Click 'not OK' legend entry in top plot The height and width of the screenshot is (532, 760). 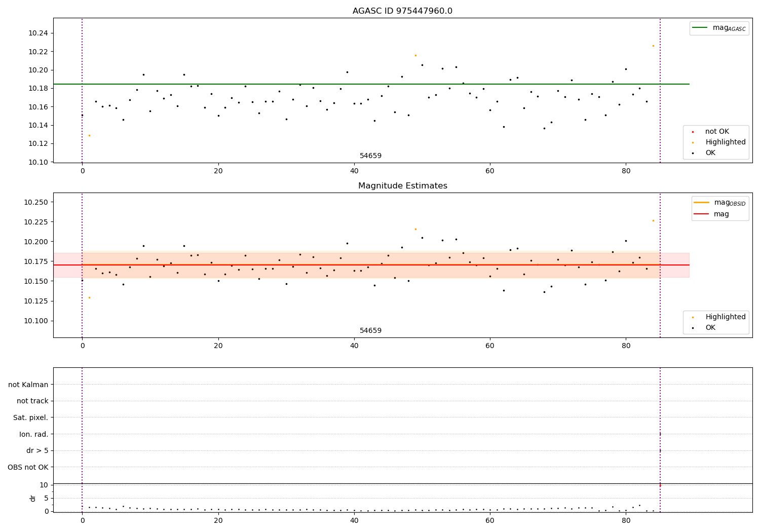(717, 132)
